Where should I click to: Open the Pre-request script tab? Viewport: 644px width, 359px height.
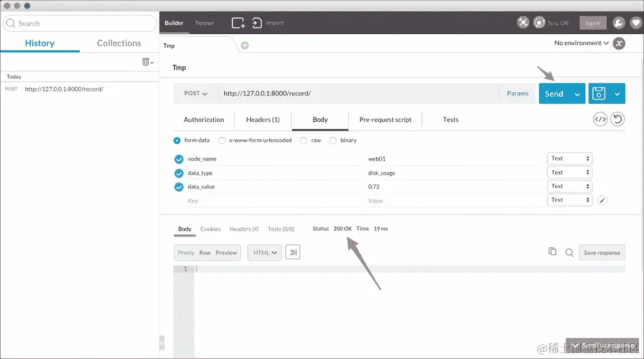click(x=385, y=120)
